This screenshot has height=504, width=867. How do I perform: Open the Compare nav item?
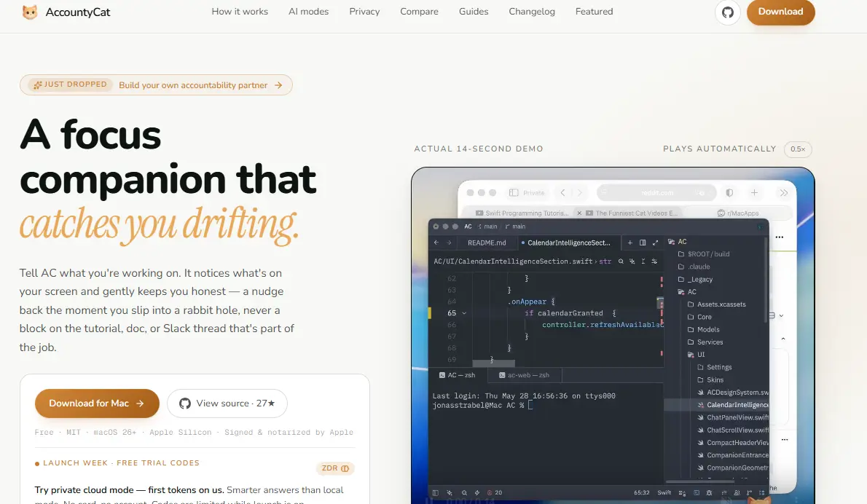pyautogui.click(x=419, y=12)
